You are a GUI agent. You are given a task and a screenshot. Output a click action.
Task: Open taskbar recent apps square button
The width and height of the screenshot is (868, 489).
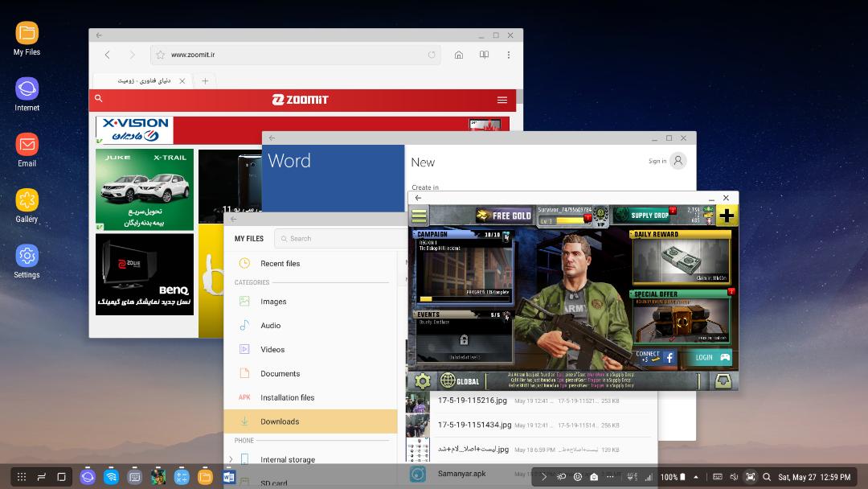(61, 477)
